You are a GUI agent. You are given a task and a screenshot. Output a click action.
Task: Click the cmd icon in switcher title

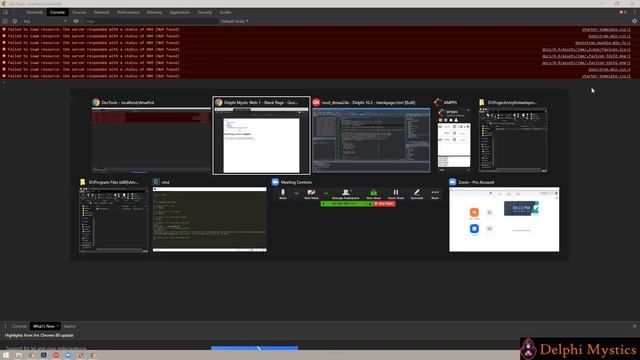(156, 182)
